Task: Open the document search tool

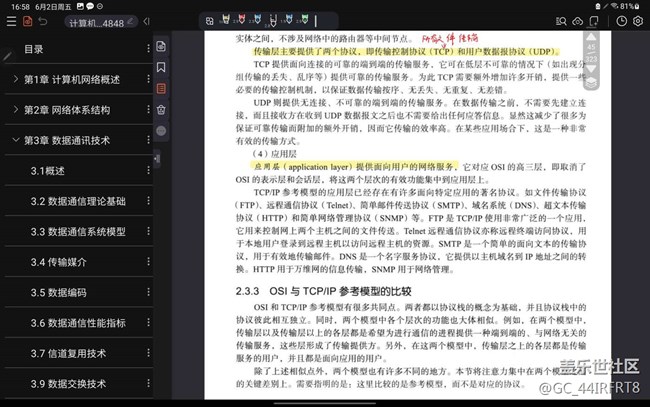Action: click(561, 21)
